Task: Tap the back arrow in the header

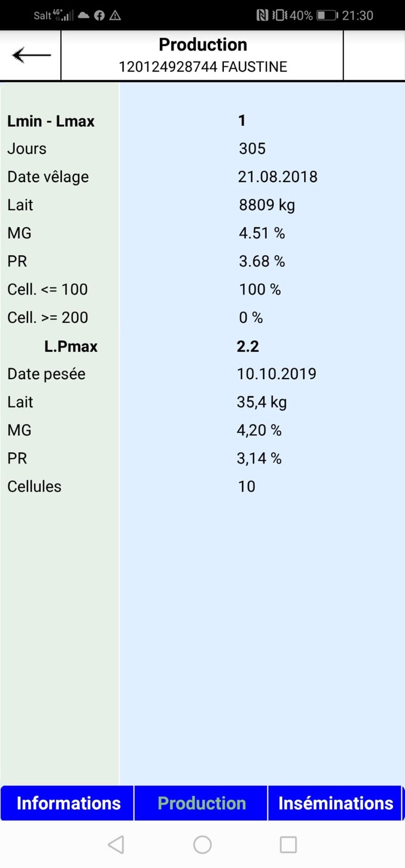Action: (x=31, y=55)
